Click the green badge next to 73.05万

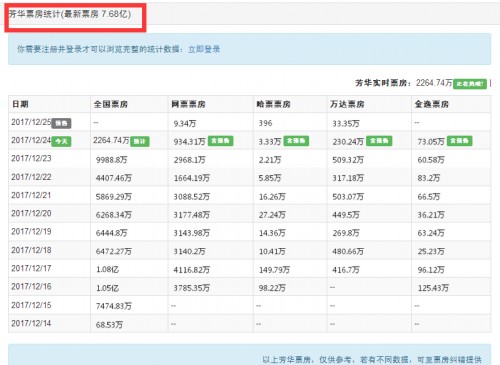(x=460, y=141)
